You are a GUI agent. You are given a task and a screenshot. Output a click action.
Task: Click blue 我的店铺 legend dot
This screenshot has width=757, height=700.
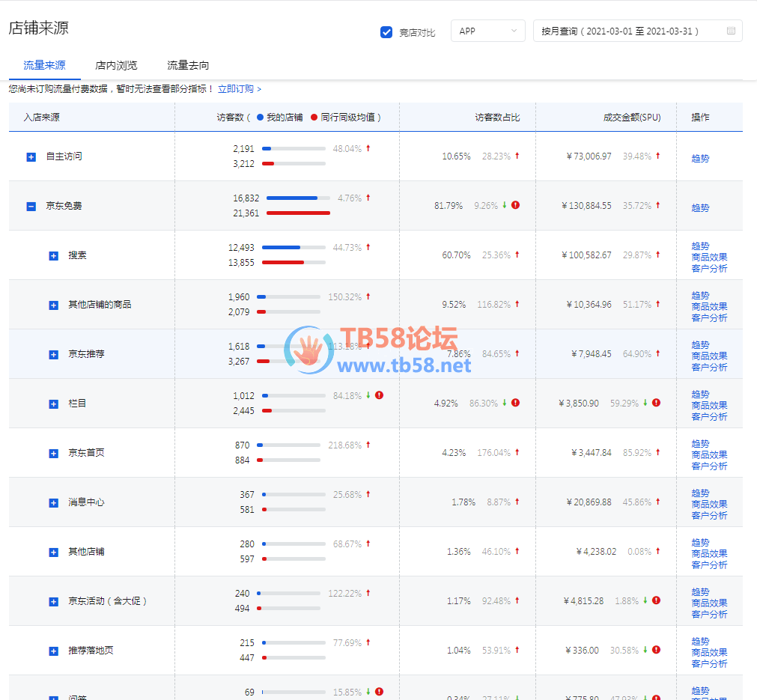point(261,118)
